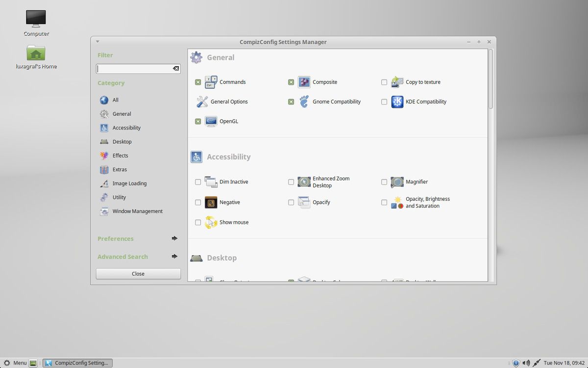Open window menu arrow in title bar
The width and height of the screenshot is (588, 368).
[x=98, y=42]
